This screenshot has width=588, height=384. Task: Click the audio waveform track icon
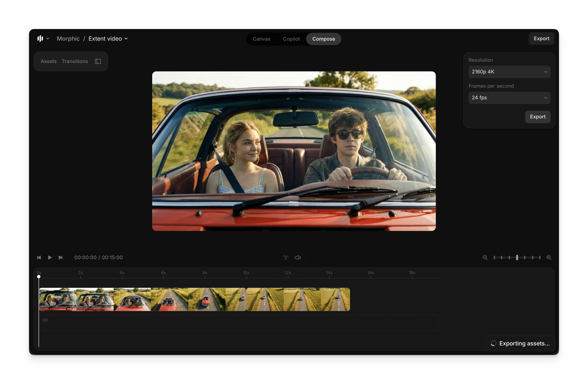45,320
